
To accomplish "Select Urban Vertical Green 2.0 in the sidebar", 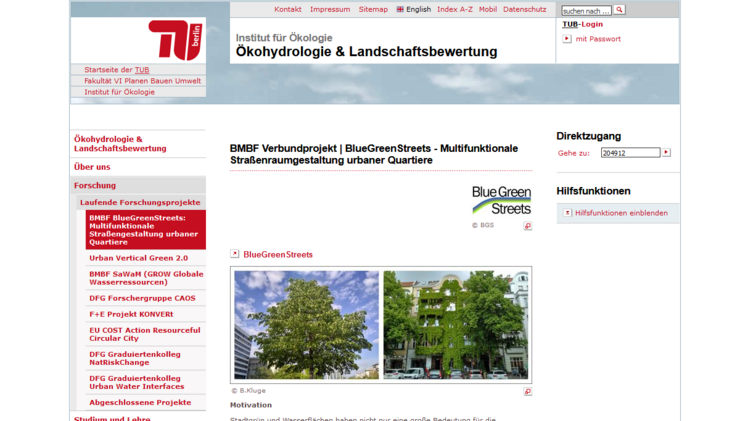I will click(138, 258).
